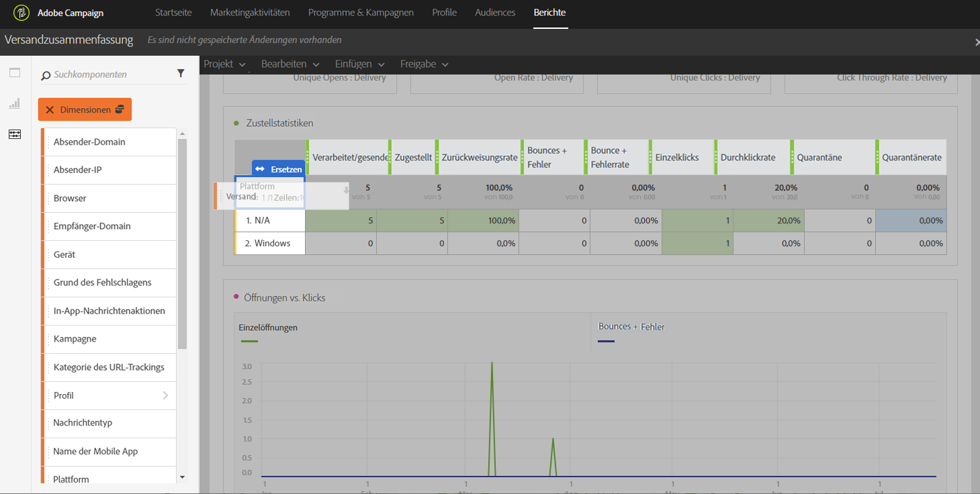The width and height of the screenshot is (980, 494).
Task: Select the Components icon in left rail
Action: pyautogui.click(x=15, y=134)
